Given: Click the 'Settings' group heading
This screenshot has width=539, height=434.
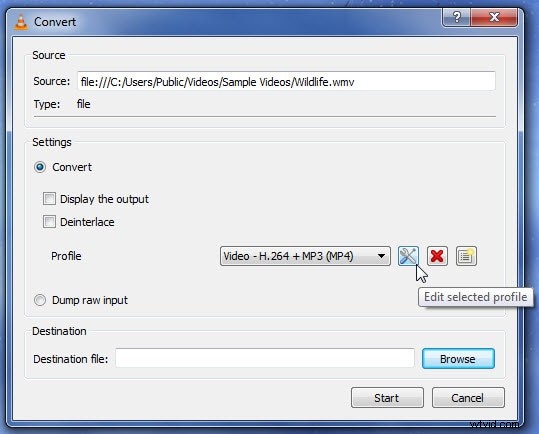Looking at the screenshot, I should point(52,142).
